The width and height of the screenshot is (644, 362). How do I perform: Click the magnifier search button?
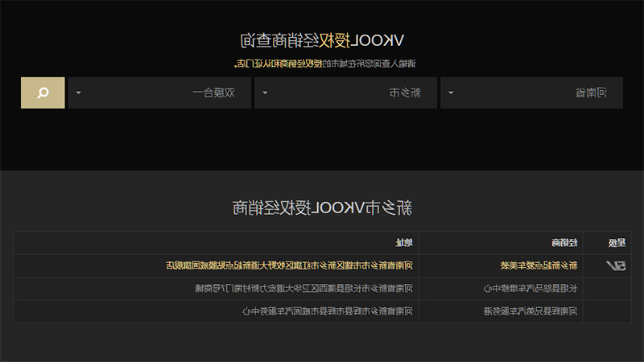(x=43, y=93)
